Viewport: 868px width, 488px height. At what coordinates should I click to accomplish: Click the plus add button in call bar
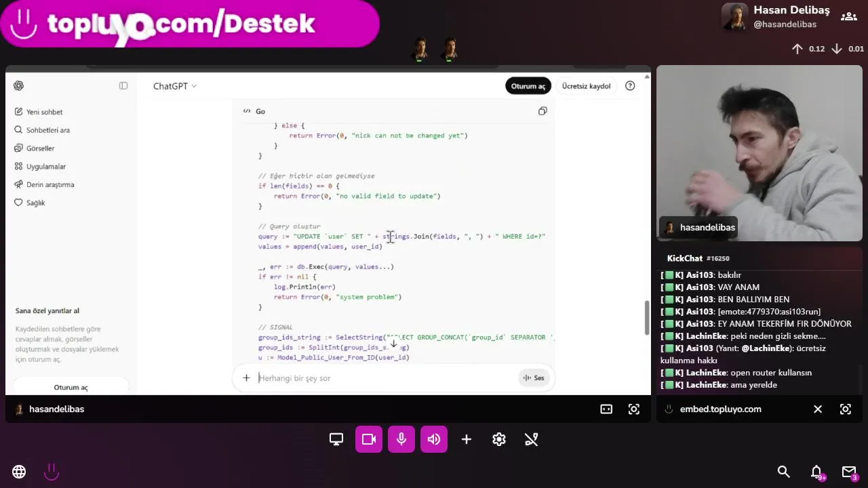467,439
